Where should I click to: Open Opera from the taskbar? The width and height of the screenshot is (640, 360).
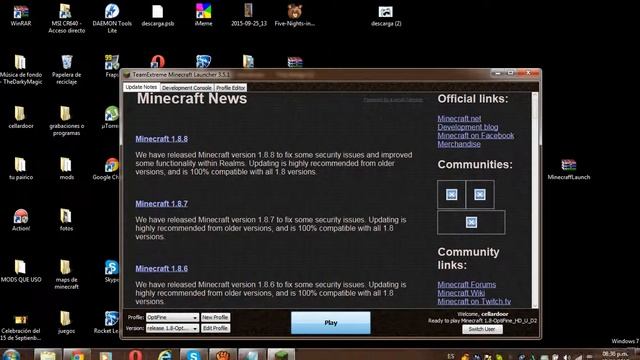coord(136,354)
